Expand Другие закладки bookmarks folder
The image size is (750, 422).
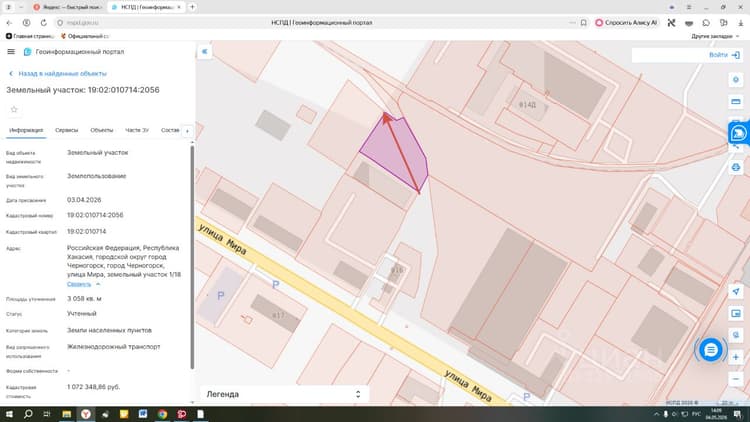[715, 36]
